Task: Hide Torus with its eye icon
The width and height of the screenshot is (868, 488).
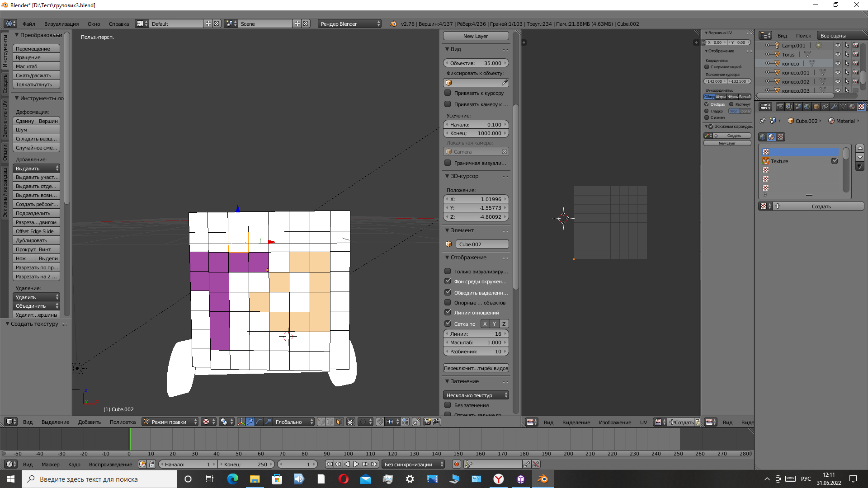Action: (x=837, y=54)
